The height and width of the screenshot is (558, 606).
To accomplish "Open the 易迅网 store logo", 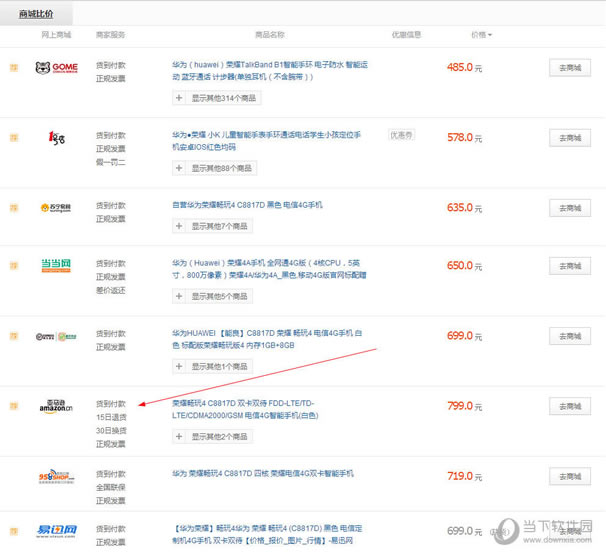I will click(56, 531).
